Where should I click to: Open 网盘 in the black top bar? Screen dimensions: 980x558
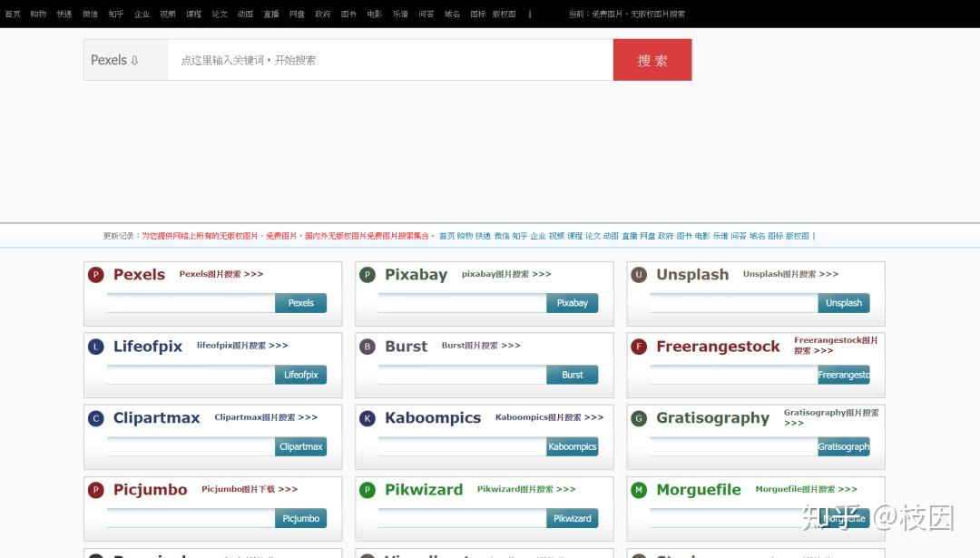pyautogui.click(x=297, y=14)
